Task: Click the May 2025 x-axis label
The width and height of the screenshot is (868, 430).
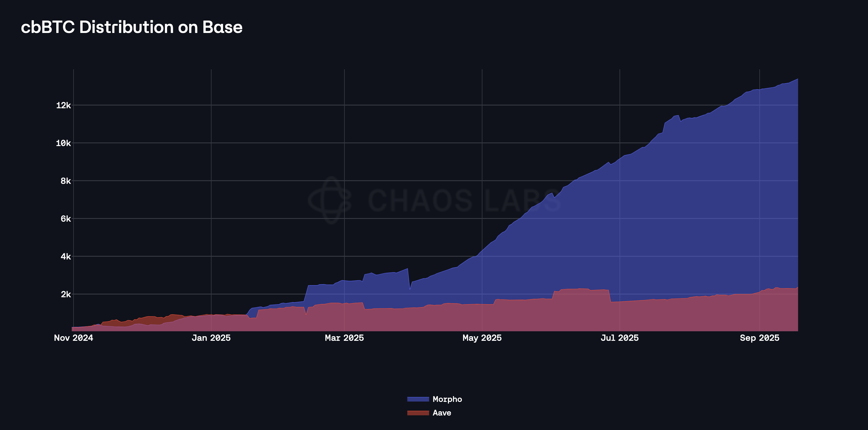Action: (x=482, y=338)
